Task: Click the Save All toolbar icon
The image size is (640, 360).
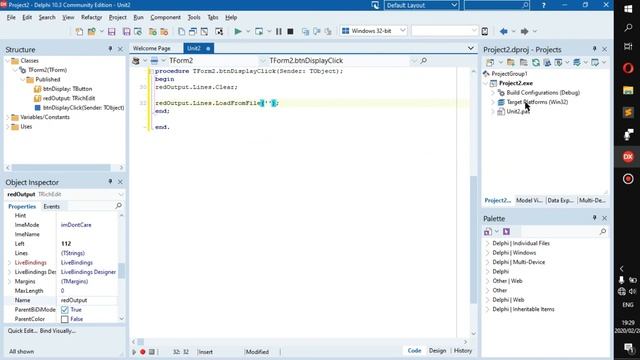Action: [x=127, y=31]
